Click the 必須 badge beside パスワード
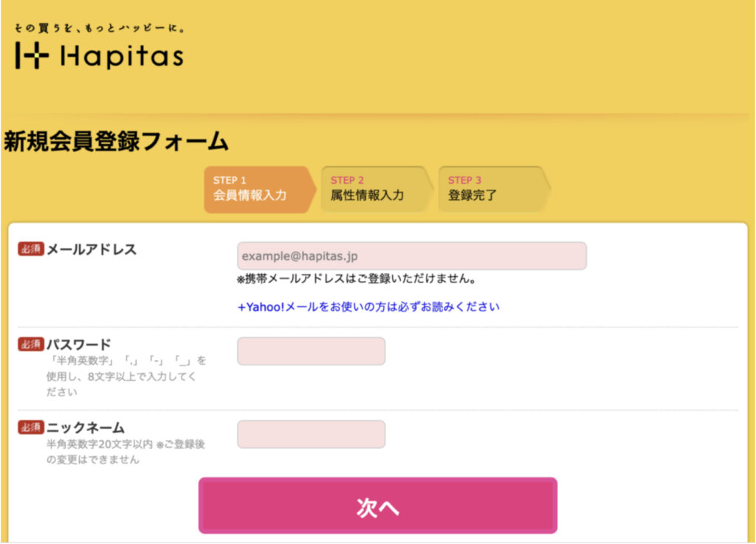This screenshot has height=544, width=756. (31, 345)
